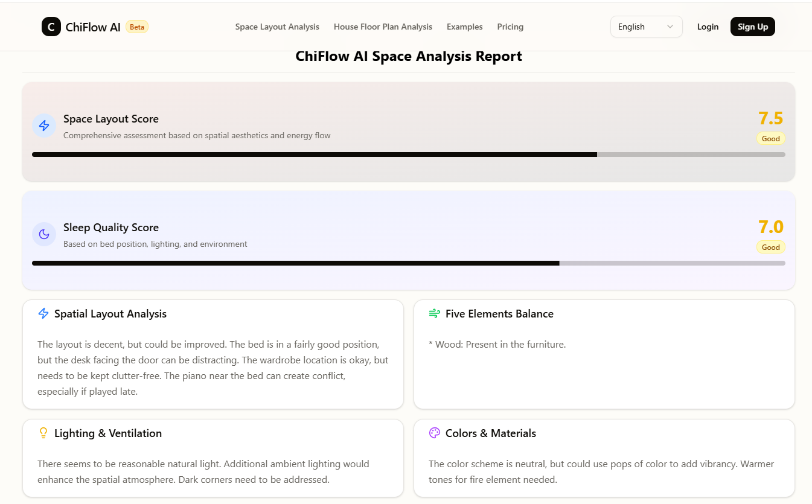
Task: Open the English language dropdown
Action: coord(647,27)
